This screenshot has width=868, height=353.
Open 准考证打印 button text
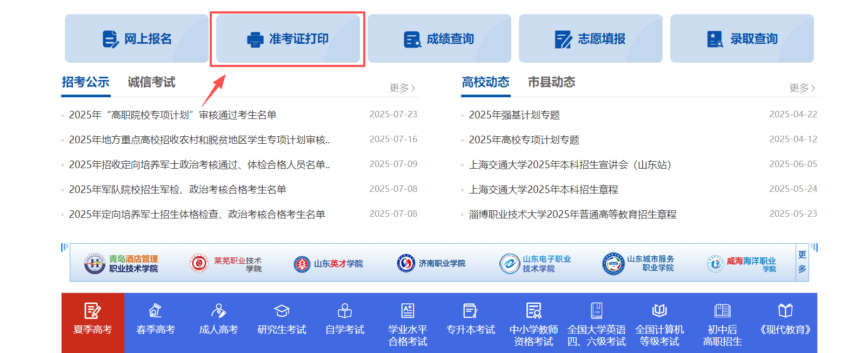coord(299,39)
